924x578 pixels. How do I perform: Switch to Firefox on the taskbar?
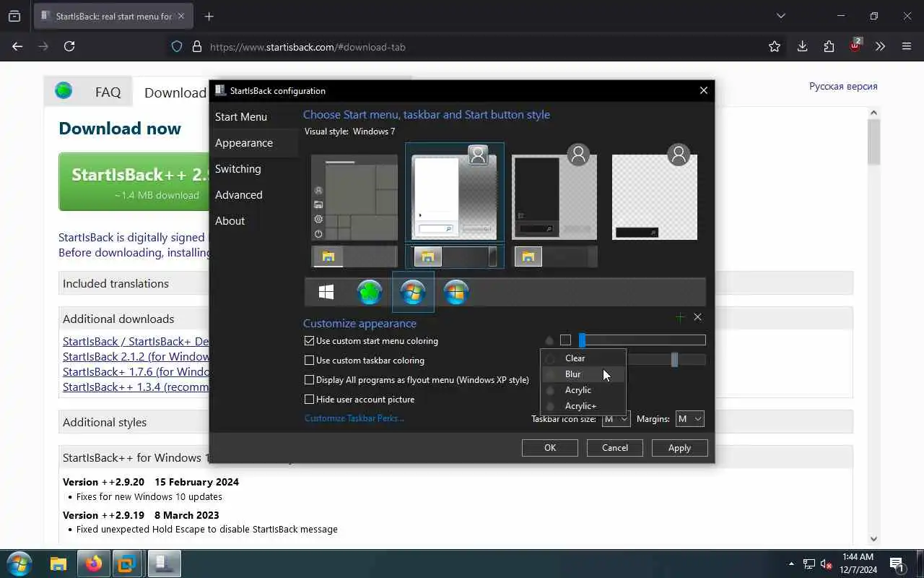(94, 564)
